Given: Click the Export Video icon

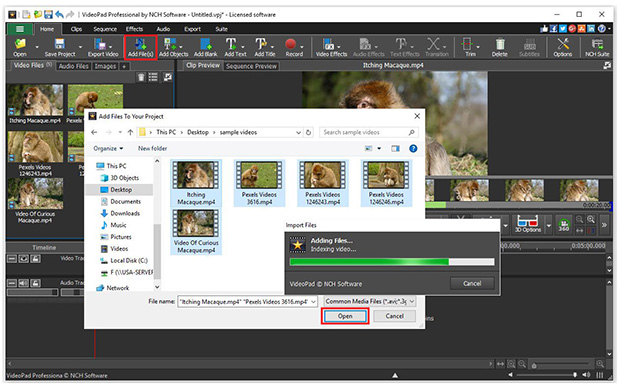Looking at the screenshot, I should click(102, 47).
